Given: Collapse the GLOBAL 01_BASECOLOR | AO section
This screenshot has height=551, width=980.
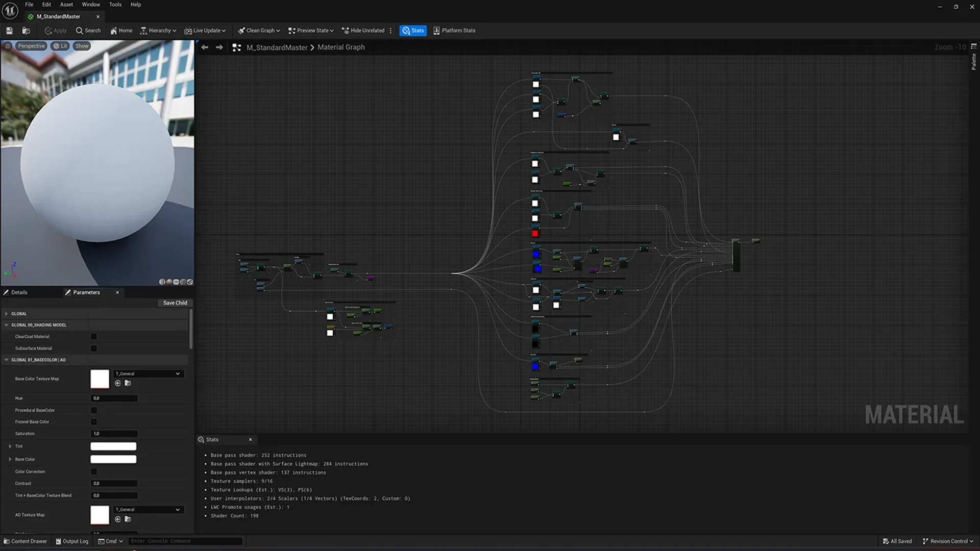Looking at the screenshot, I should [6, 360].
